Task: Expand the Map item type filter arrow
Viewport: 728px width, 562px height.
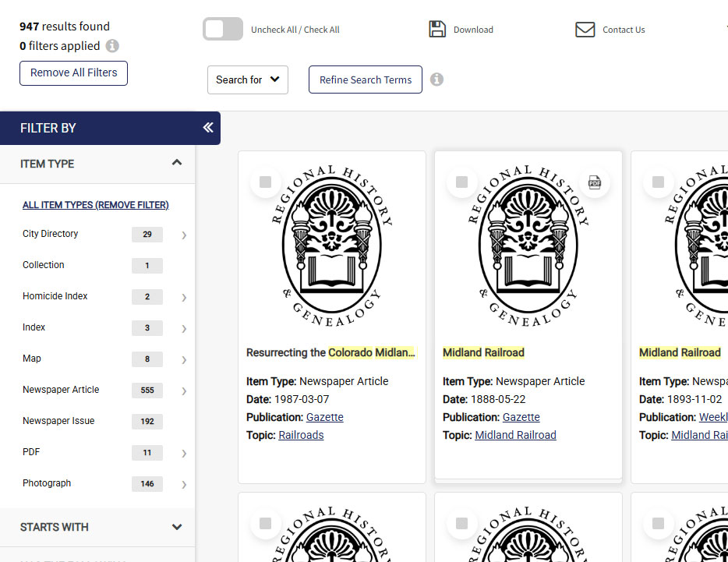Action: [184, 359]
